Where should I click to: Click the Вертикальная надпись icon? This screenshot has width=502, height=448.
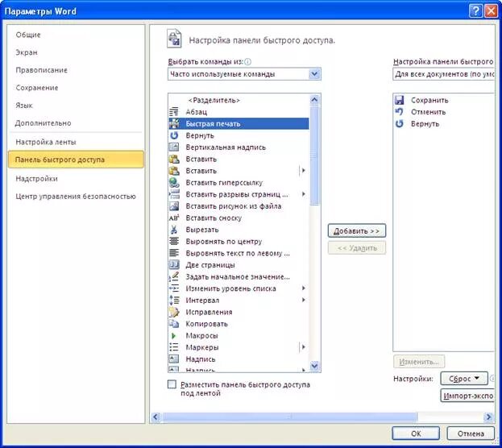pyautogui.click(x=174, y=147)
